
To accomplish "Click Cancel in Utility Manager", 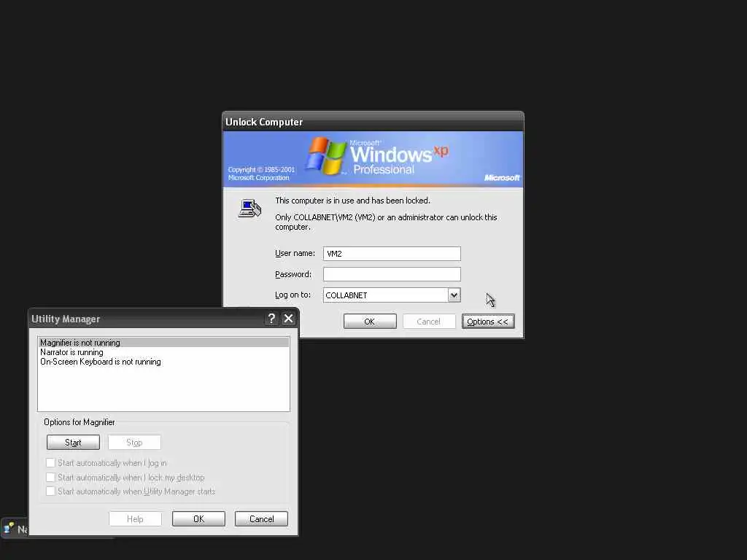I will [x=262, y=519].
